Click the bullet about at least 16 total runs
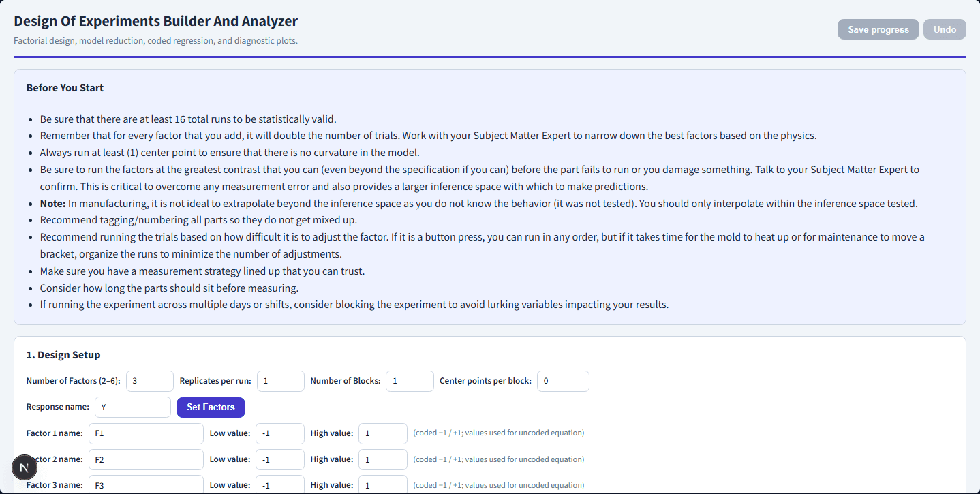This screenshot has width=980, height=494. click(188, 119)
